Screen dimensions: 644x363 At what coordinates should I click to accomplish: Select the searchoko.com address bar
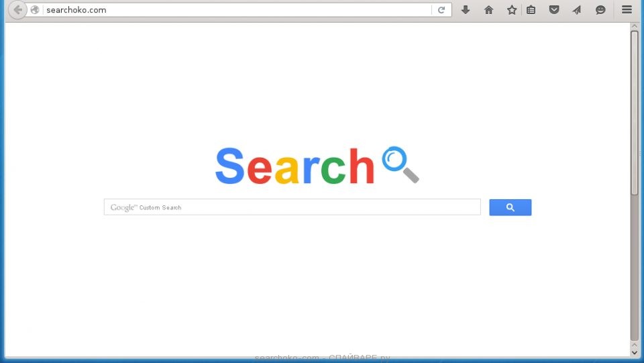coord(236,10)
